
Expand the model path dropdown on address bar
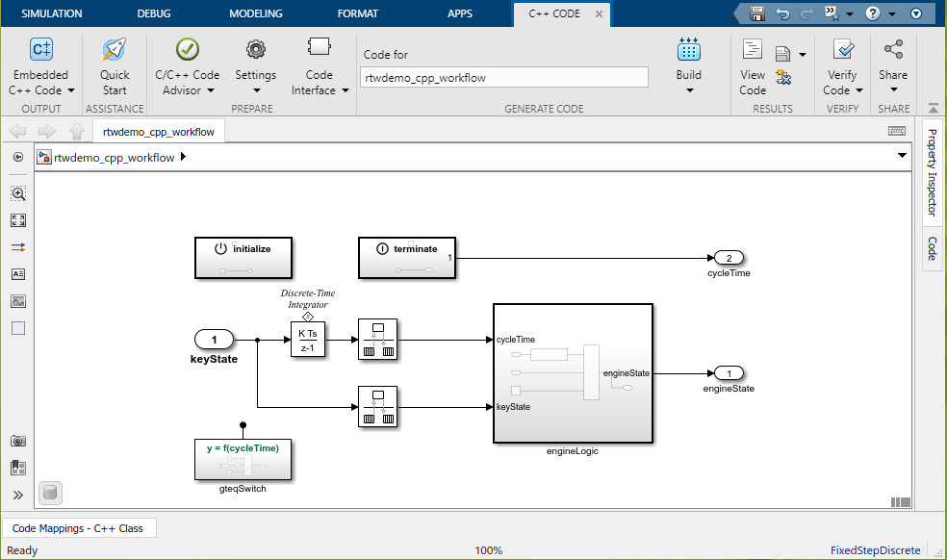(902, 156)
